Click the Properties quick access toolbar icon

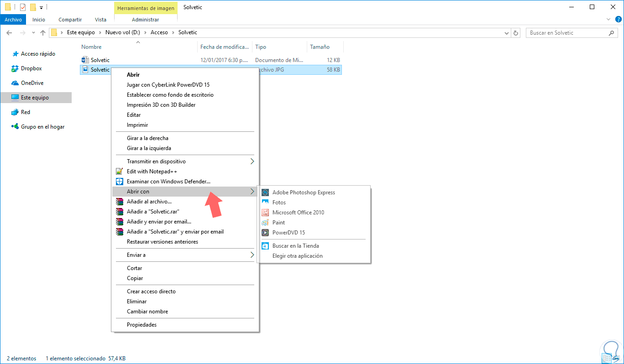(x=23, y=7)
